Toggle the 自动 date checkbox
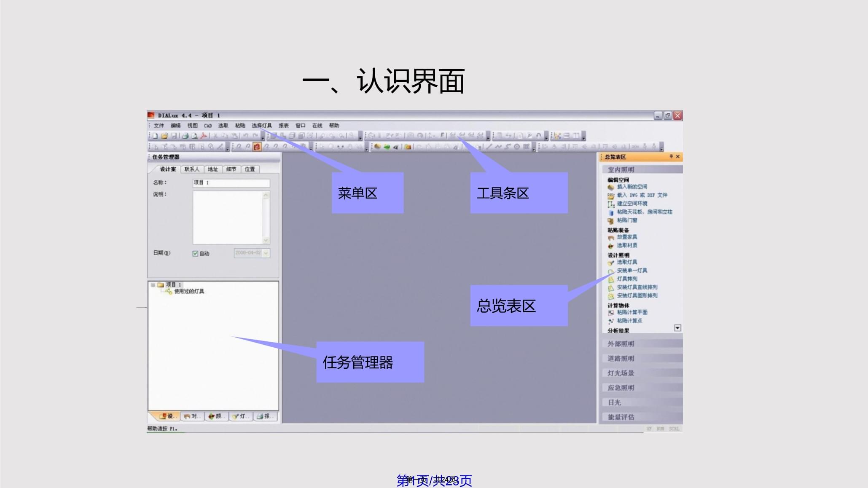Image resolution: width=868 pixels, height=488 pixels. click(195, 253)
